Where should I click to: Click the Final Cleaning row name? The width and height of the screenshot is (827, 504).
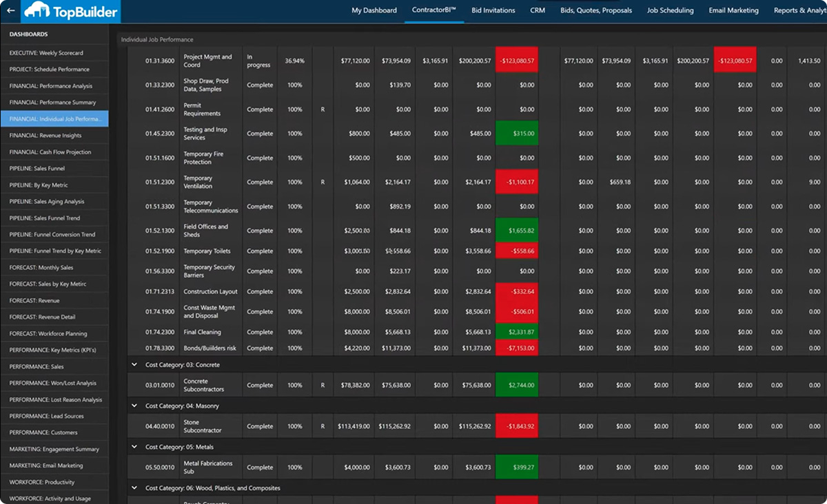point(202,332)
